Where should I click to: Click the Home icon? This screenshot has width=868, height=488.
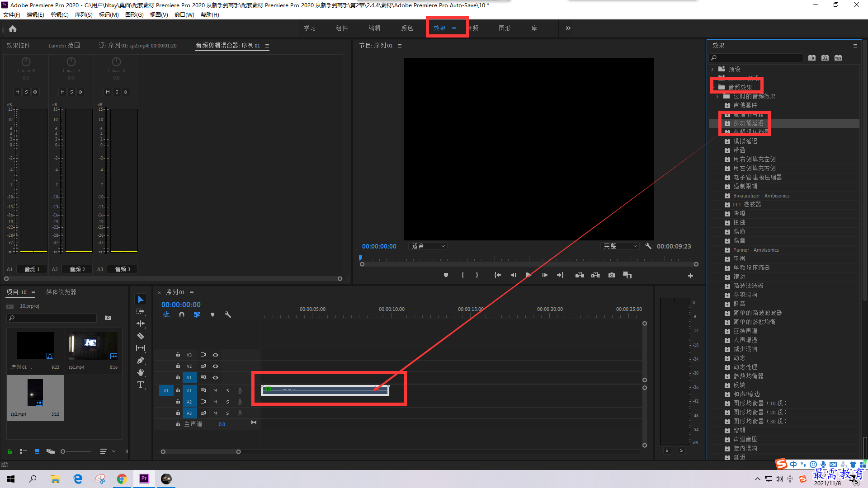[x=13, y=28]
